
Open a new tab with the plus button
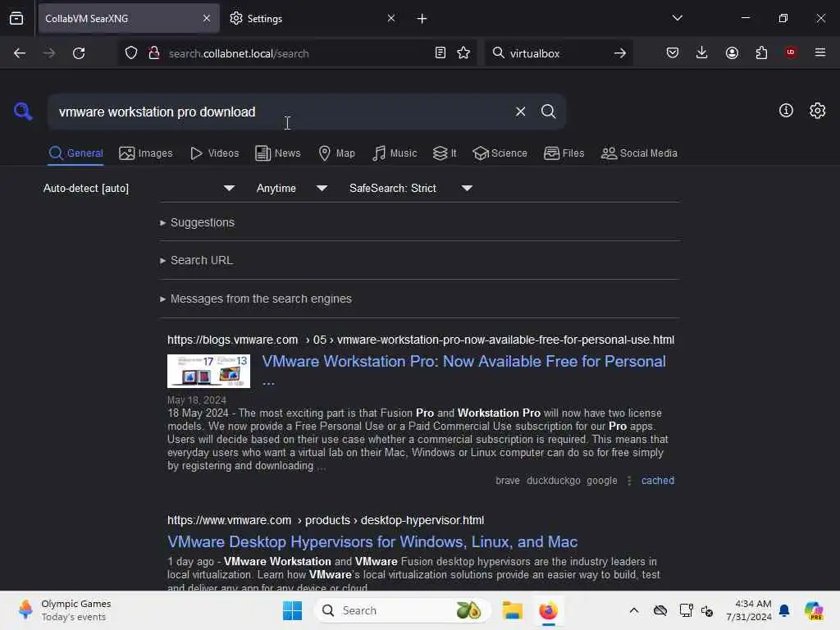click(422, 19)
